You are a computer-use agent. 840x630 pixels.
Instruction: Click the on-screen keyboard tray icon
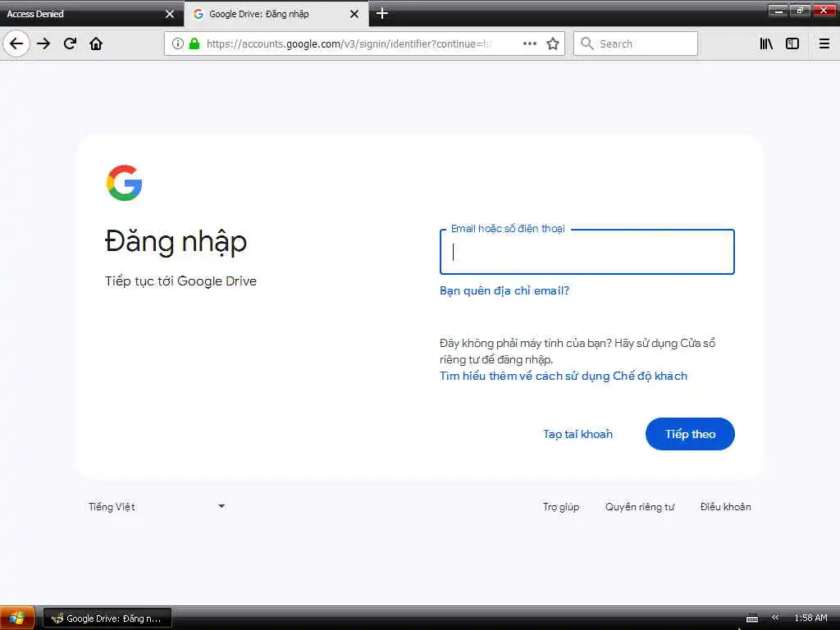coord(752,619)
